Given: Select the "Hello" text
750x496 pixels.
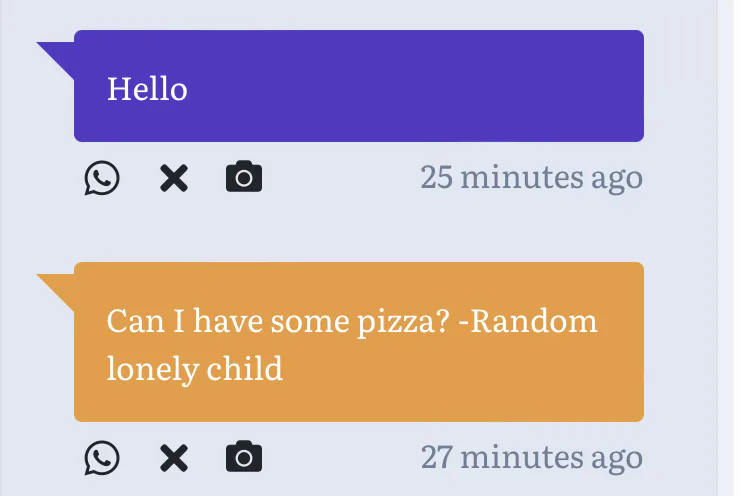Looking at the screenshot, I should tap(147, 89).
